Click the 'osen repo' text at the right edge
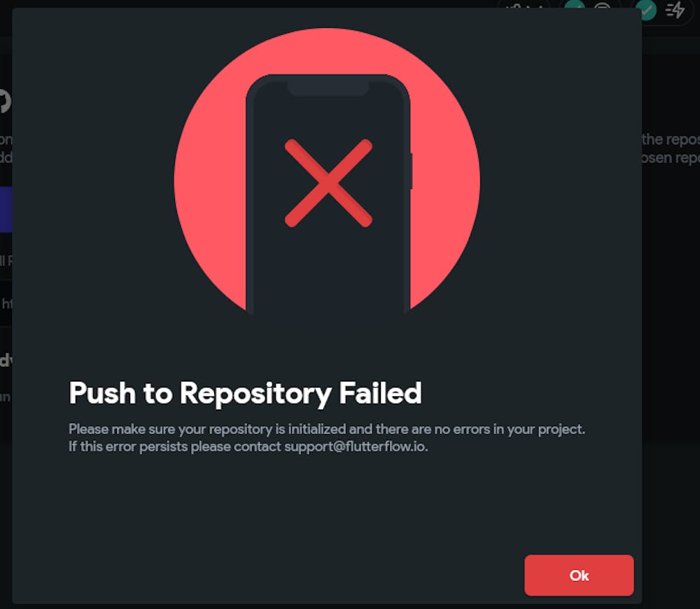Viewport: 700px width, 609px height. click(x=671, y=157)
